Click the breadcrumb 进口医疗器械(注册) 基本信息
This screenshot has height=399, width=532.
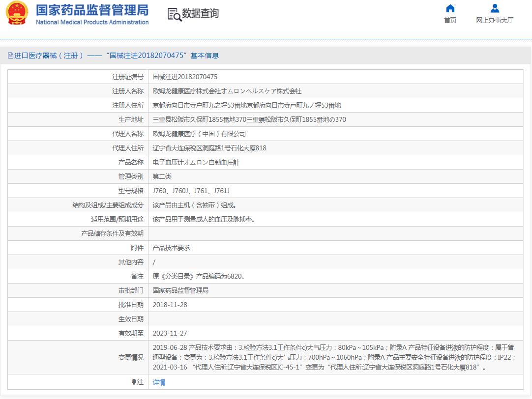pos(117,55)
